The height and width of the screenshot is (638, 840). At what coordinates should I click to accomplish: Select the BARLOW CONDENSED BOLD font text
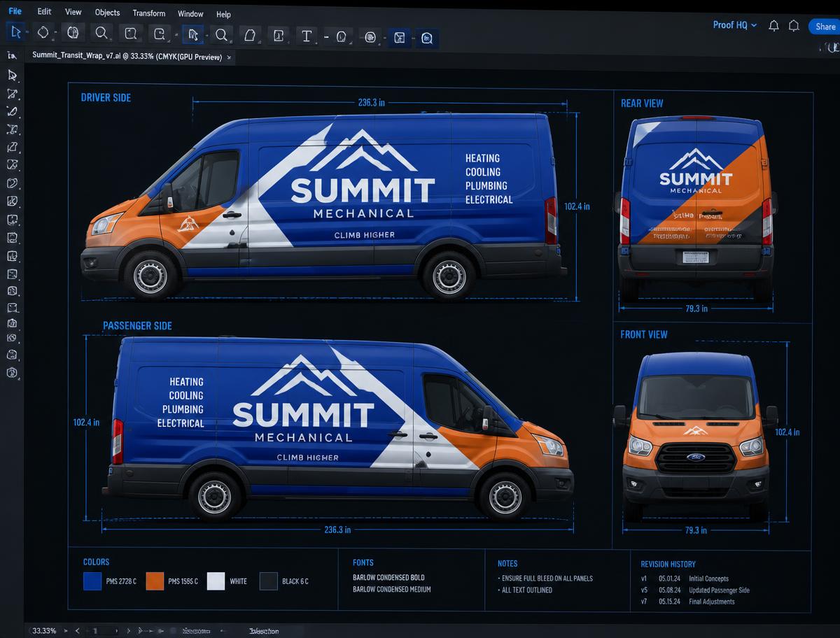click(x=388, y=578)
